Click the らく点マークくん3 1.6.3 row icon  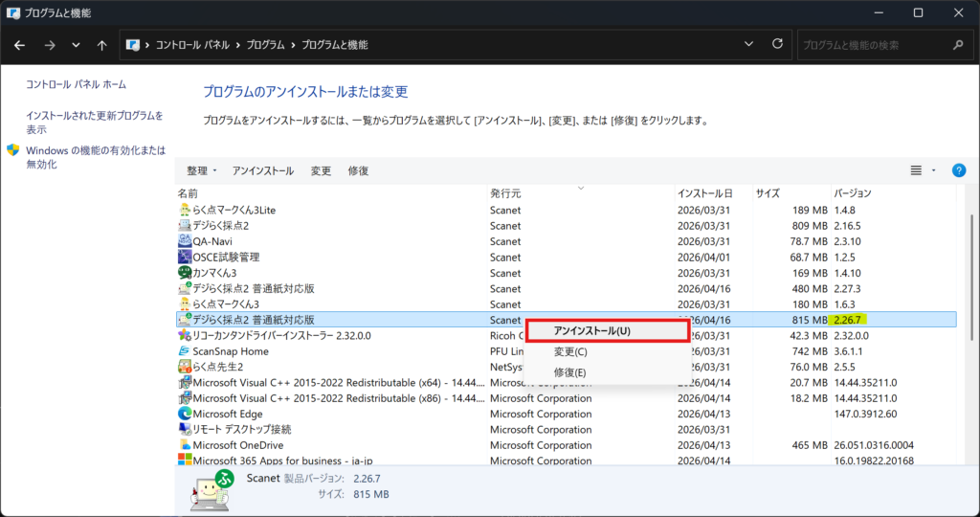(x=185, y=304)
